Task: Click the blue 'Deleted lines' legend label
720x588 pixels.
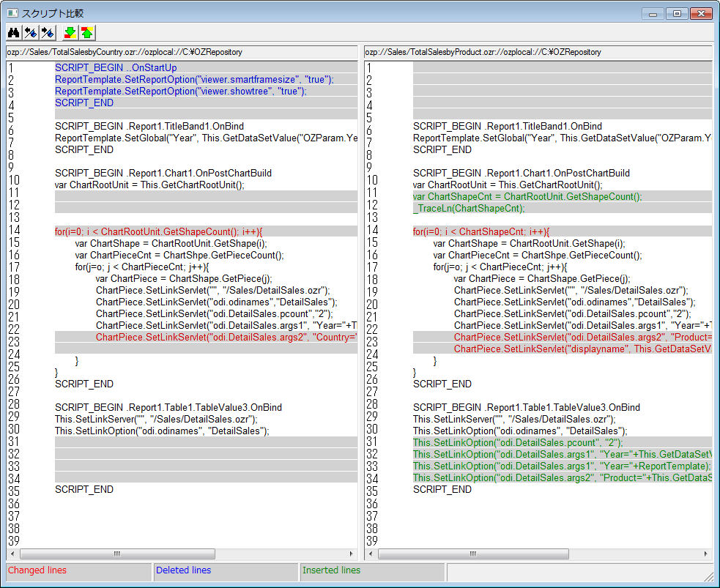Action: point(183,570)
